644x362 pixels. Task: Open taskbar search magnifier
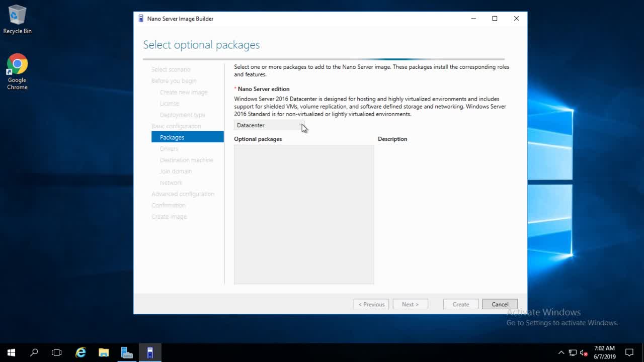[34, 352]
